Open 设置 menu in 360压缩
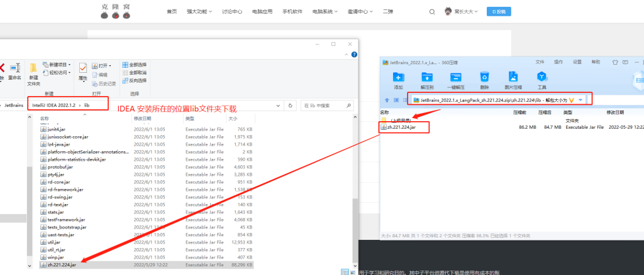This screenshot has width=644, height=275. click(577, 62)
